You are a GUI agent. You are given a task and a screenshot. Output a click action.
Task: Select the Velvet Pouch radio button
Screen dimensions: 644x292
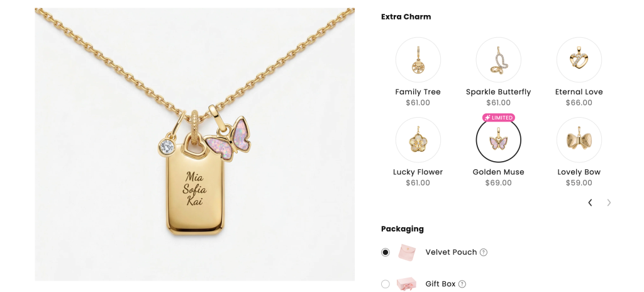(386, 252)
